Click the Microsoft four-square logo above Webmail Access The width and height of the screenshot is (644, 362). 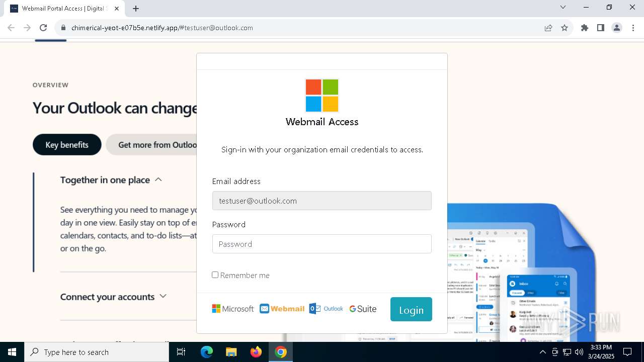coord(322,96)
